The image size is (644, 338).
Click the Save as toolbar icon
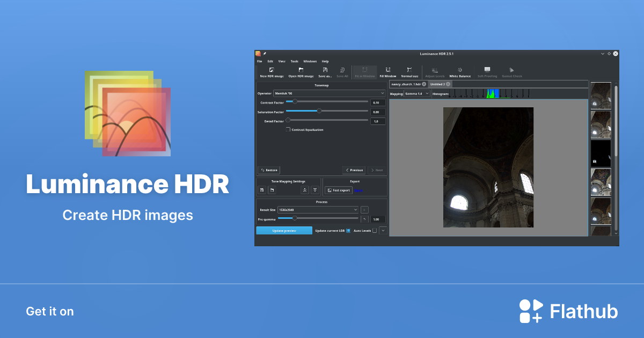pyautogui.click(x=325, y=71)
